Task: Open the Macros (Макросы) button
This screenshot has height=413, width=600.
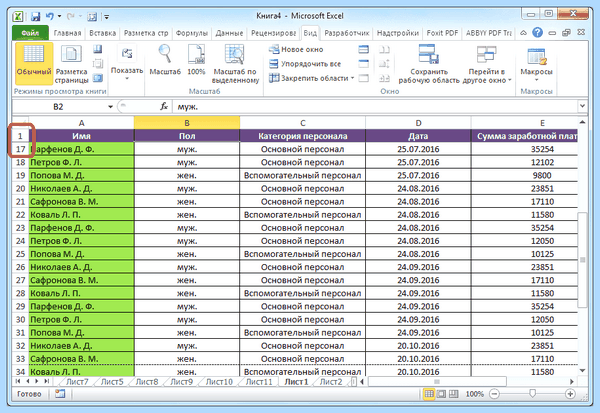Action: (x=536, y=64)
